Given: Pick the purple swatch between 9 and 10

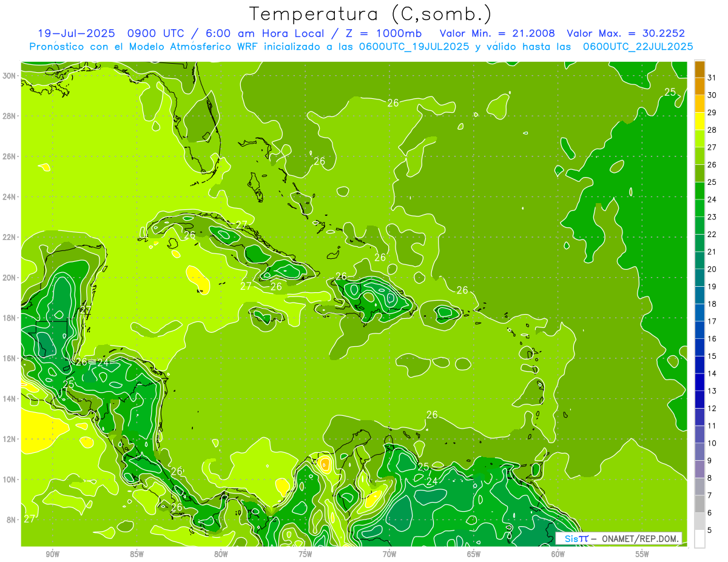Looking at the screenshot, I should [x=699, y=452].
